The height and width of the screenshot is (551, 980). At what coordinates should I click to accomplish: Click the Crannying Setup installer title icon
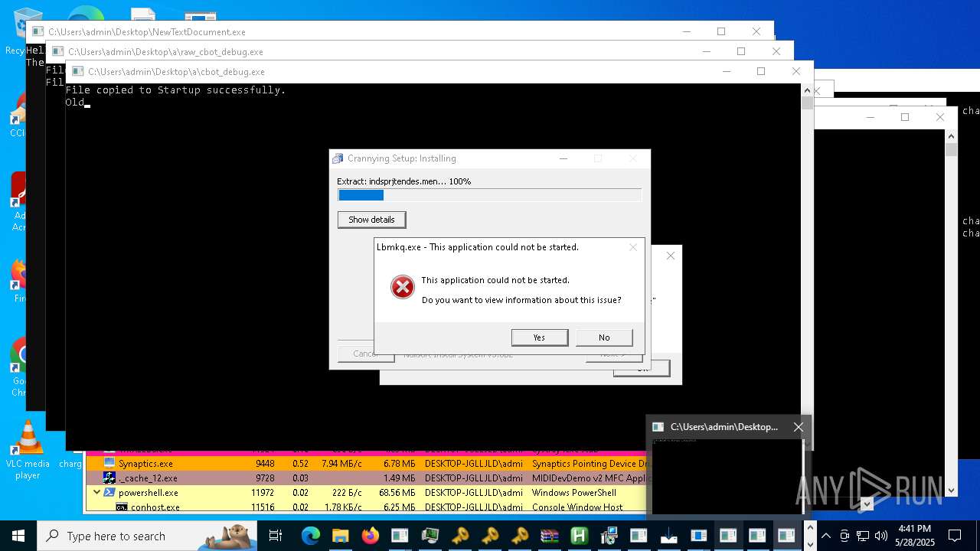338,158
